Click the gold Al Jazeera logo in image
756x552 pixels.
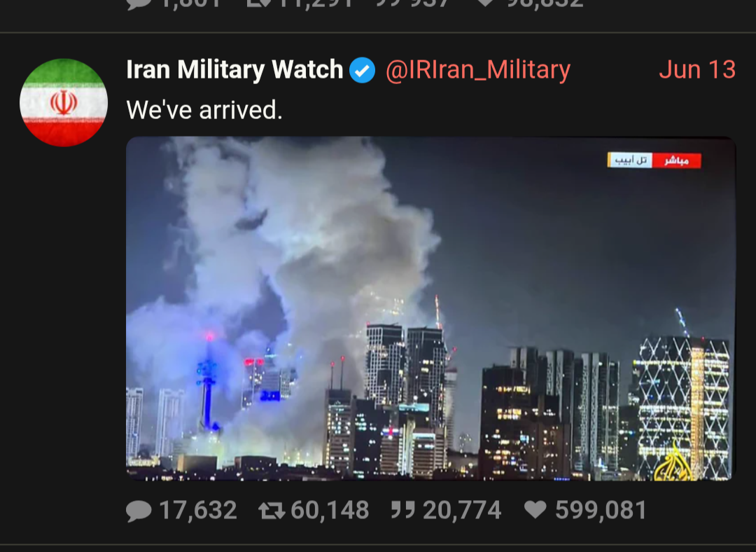click(x=673, y=462)
